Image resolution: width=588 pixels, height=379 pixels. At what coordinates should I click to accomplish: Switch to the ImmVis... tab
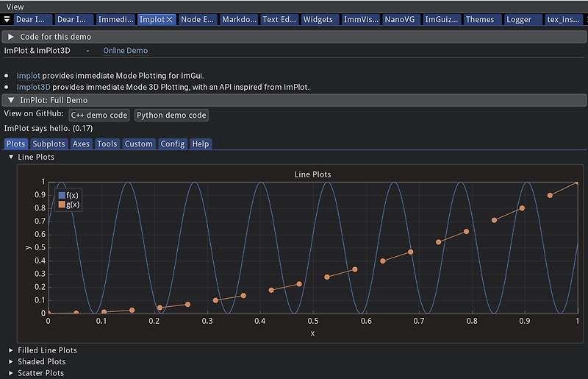click(361, 20)
